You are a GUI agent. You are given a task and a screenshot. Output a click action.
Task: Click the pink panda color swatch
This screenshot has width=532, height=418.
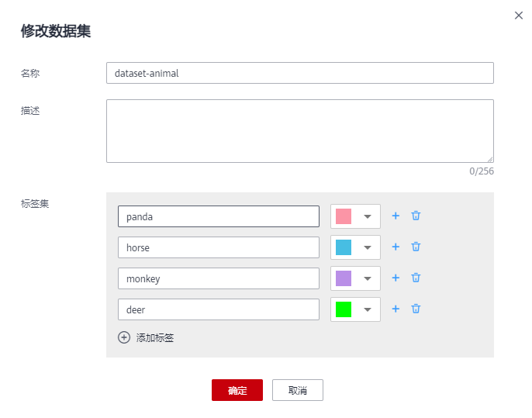pyautogui.click(x=344, y=216)
